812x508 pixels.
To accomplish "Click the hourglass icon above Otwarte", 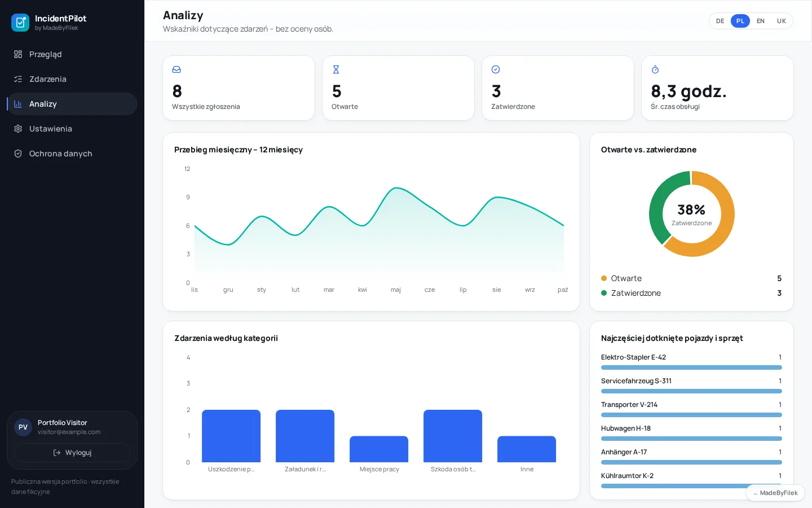I will tap(336, 69).
